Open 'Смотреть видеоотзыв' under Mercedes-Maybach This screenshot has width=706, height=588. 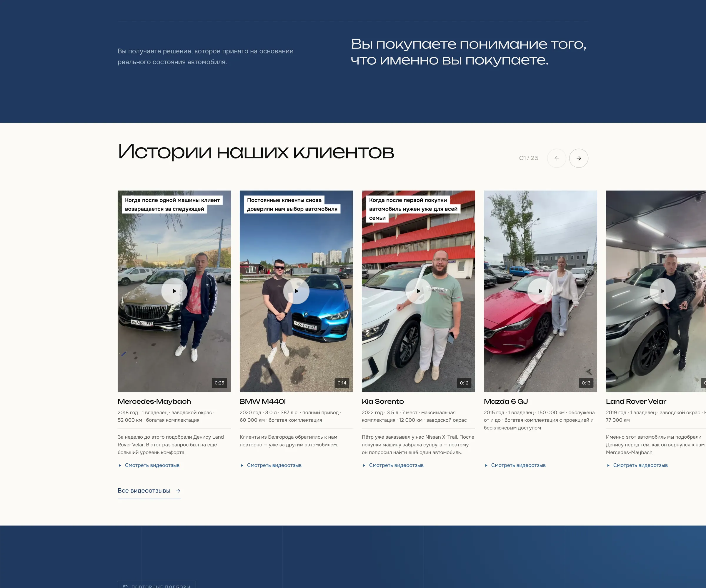click(149, 465)
